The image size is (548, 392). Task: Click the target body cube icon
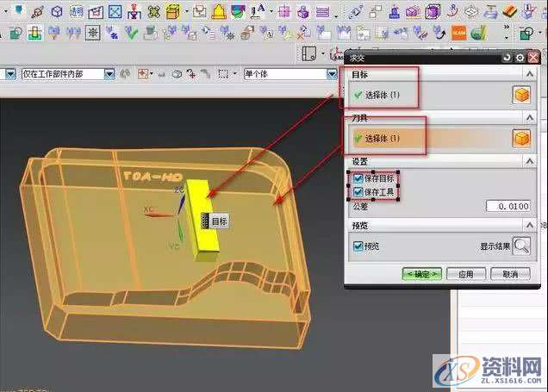click(x=521, y=96)
